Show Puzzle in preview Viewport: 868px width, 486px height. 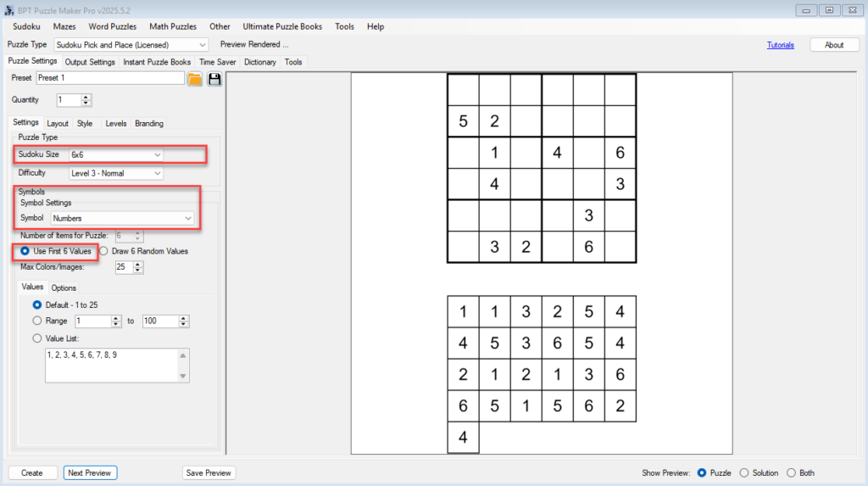coord(702,472)
